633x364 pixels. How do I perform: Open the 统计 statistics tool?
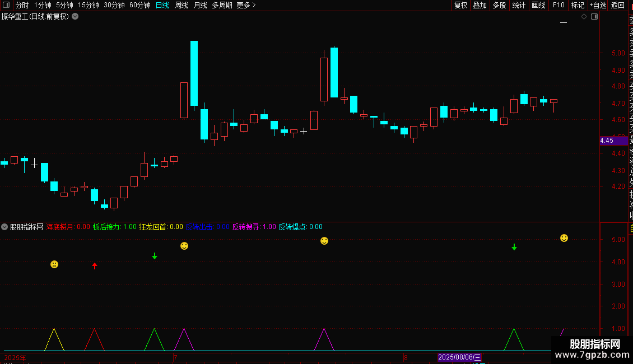pos(519,5)
